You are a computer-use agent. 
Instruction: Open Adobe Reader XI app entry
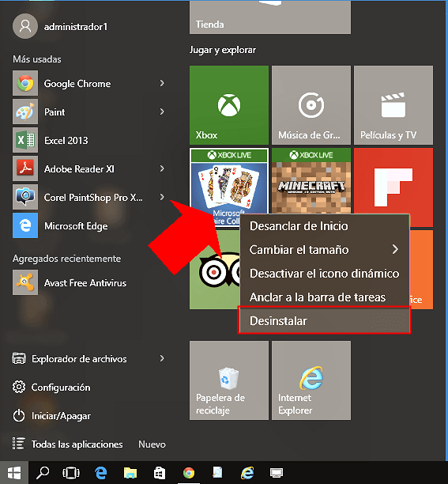pos(89,168)
